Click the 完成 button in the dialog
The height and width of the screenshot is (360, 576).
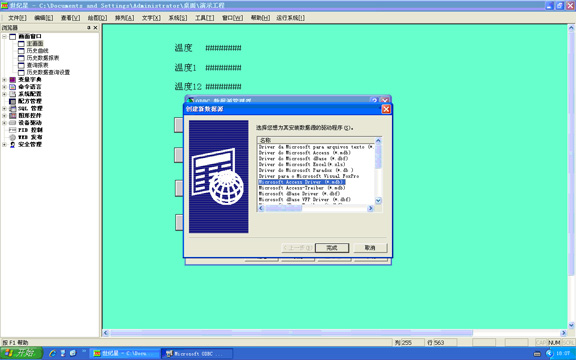point(332,248)
